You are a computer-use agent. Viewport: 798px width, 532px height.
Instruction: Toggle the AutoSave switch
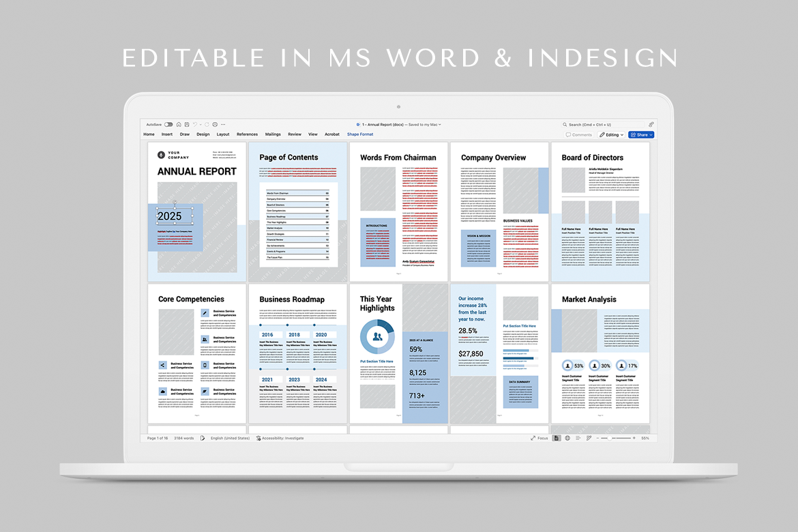click(168, 125)
